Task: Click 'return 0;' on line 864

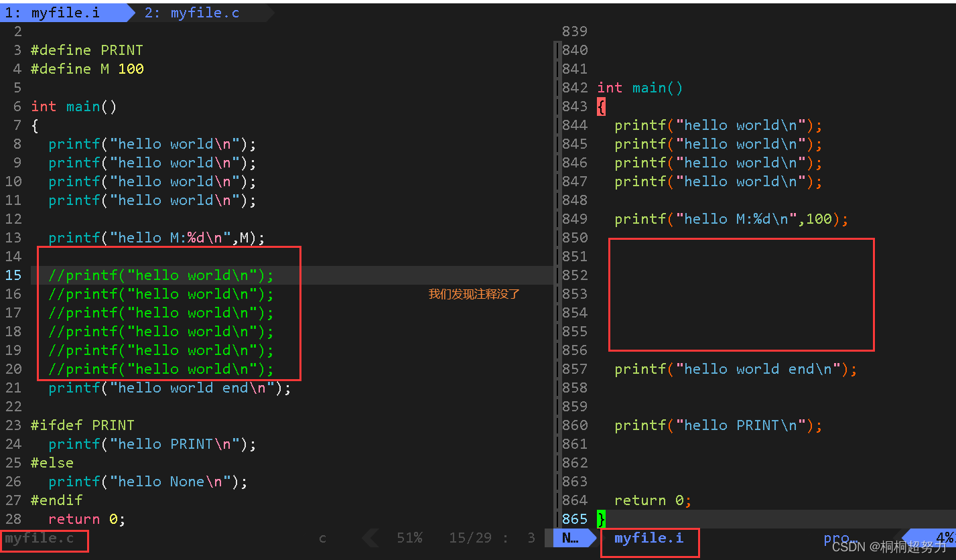Action: (x=653, y=500)
